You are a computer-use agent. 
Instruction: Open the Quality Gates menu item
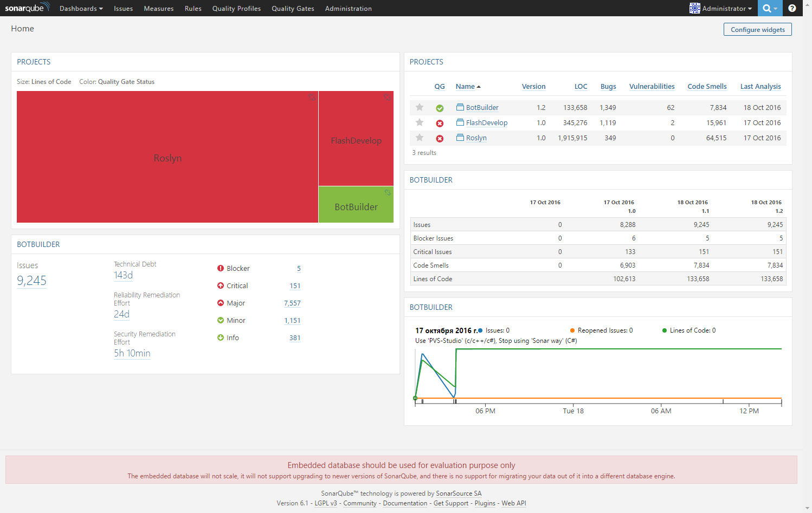tap(293, 8)
